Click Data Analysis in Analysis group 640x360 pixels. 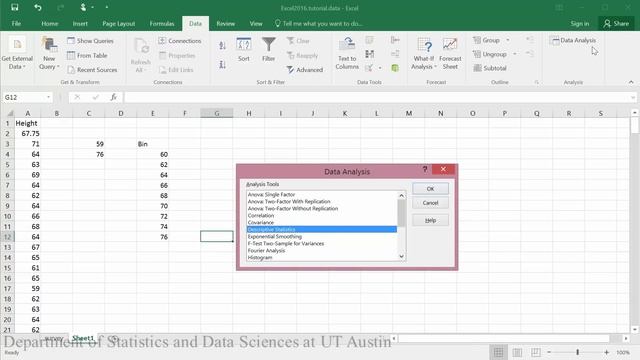(x=573, y=40)
